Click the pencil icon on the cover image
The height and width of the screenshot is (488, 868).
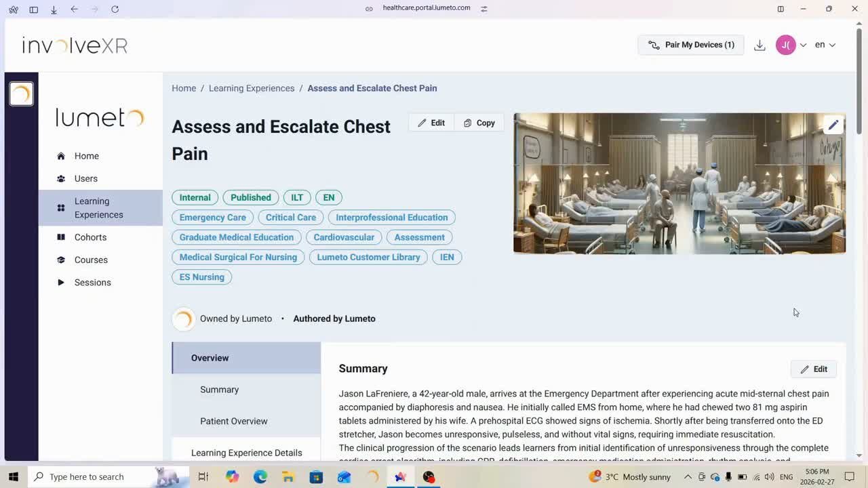tap(833, 125)
